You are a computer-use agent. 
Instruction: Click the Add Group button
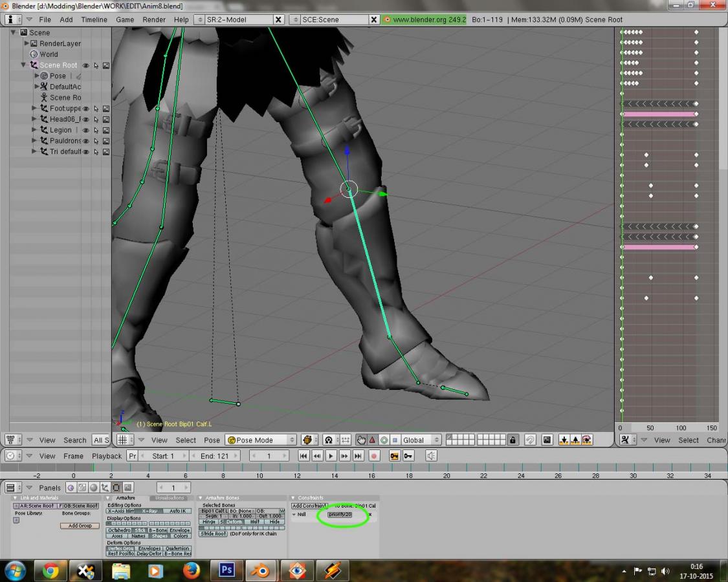(80, 526)
